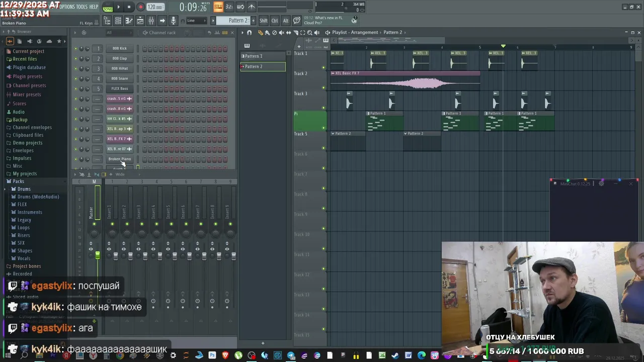The image size is (644, 362).
Task: Mute the FLEX Bass channel
Action: click(76, 89)
